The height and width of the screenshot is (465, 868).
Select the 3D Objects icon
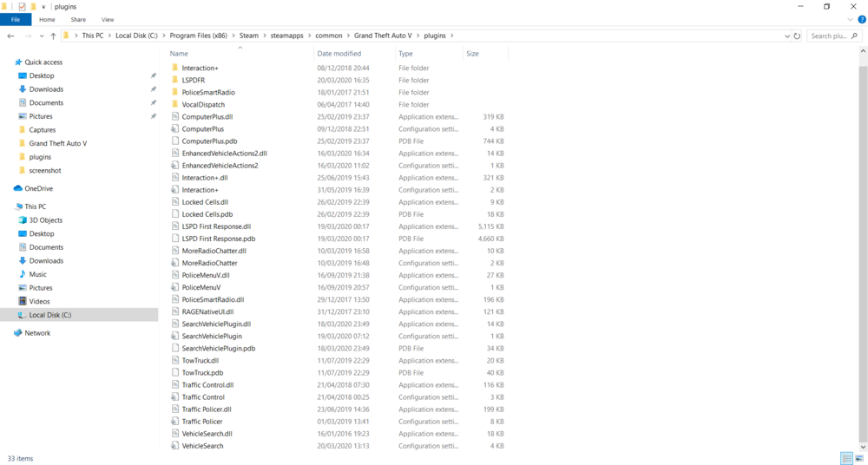coord(23,220)
